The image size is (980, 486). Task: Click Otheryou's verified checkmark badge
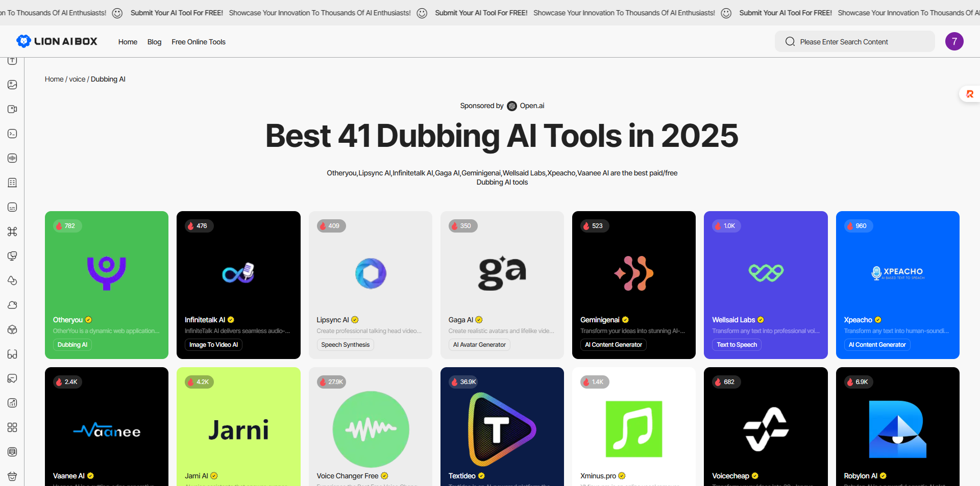pos(88,320)
